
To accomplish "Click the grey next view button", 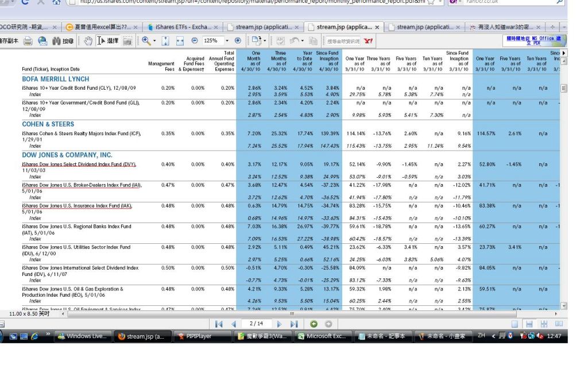I will click(328, 324).
